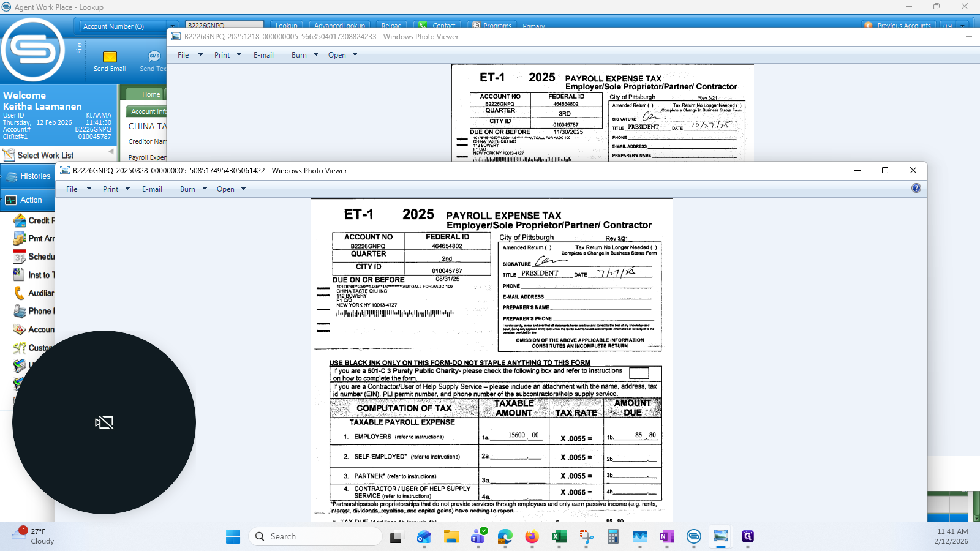980x551 pixels.
Task: Click the Pmt Arrangement coins icon
Action: (x=20, y=238)
